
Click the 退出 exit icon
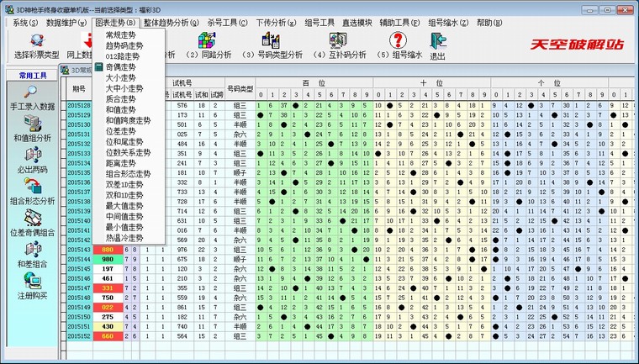point(437,45)
